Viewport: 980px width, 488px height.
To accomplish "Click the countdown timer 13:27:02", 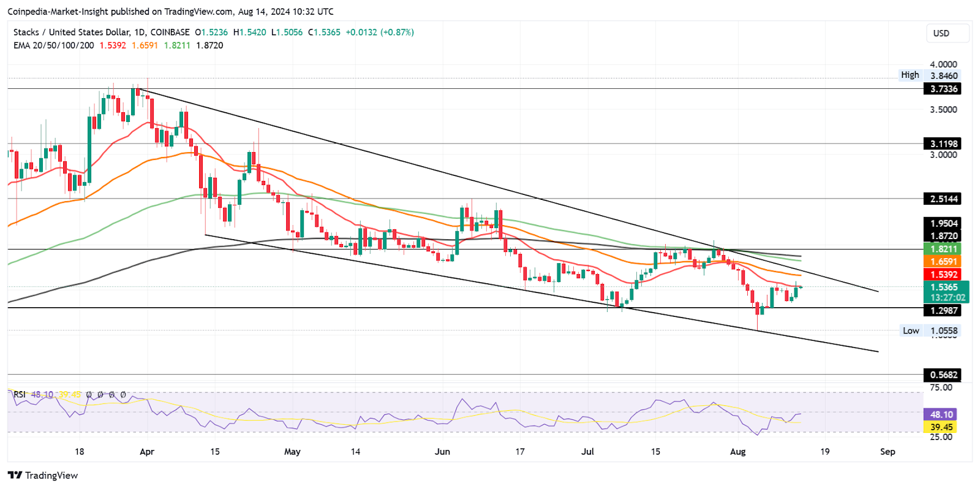I will (947, 297).
